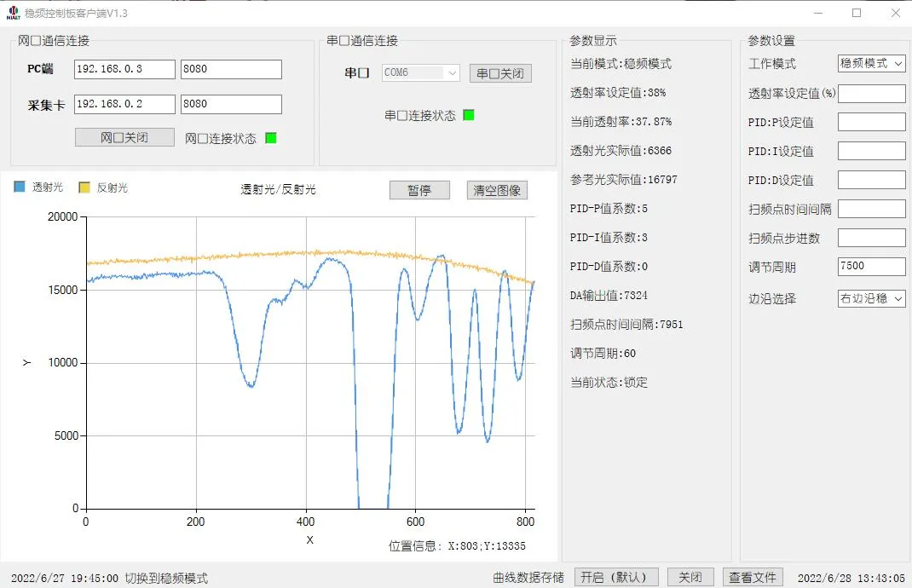Click the 查看文件 button
The width and height of the screenshot is (912, 588).
point(753,577)
